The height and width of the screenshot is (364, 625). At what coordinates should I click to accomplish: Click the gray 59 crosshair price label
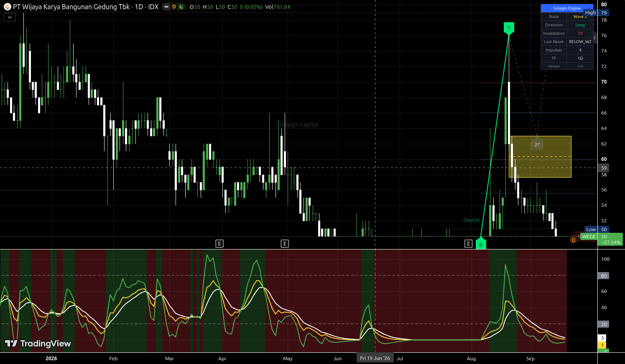[604, 168]
